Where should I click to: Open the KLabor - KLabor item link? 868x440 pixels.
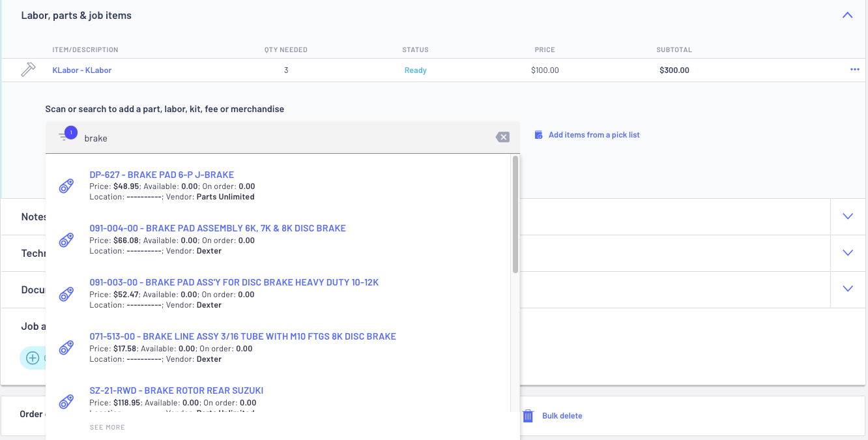click(x=82, y=70)
